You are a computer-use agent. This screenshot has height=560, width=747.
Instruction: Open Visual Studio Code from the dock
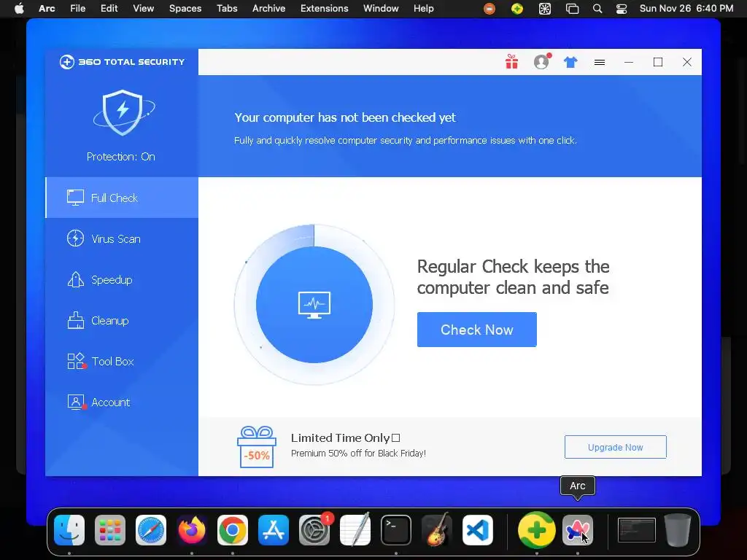click(x=478, y=530)
